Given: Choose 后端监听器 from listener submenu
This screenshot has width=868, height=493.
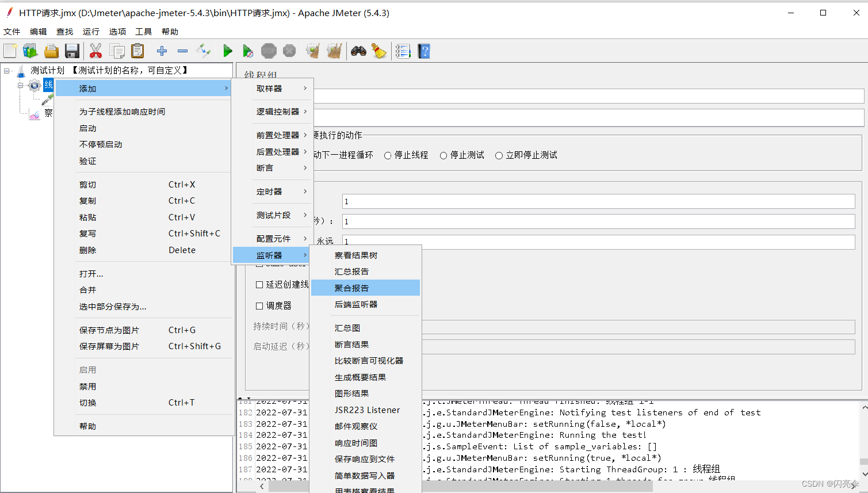Looking at the screenshot, I should pos(365,304).
